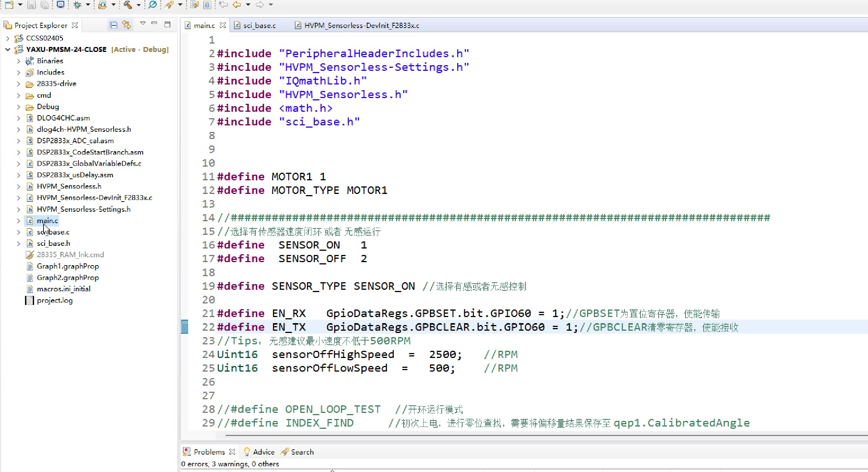Expand the Includes folder in project tree
This screenshot has height=472, width=868.
click(x=19, y=72)
